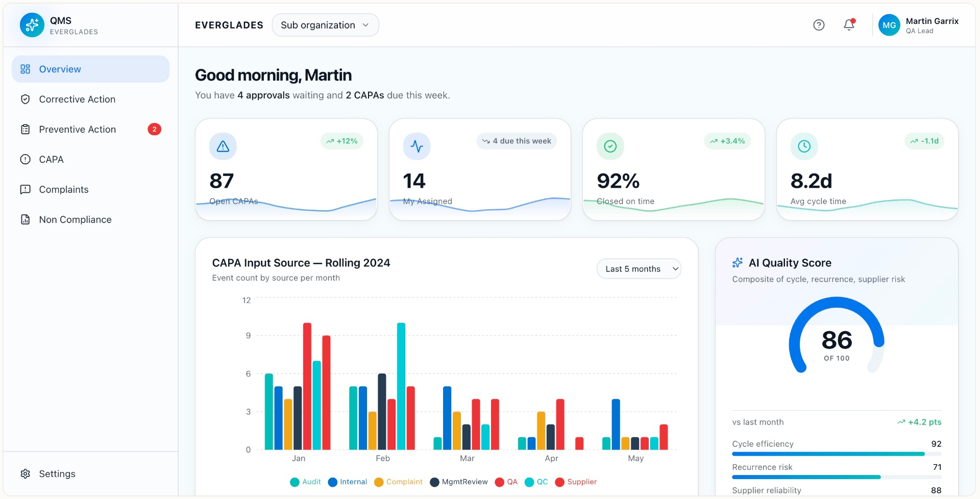The width and height of the screenshot is (980, 499).
Task: Go to the Overview page
Action: pos(91,69)
